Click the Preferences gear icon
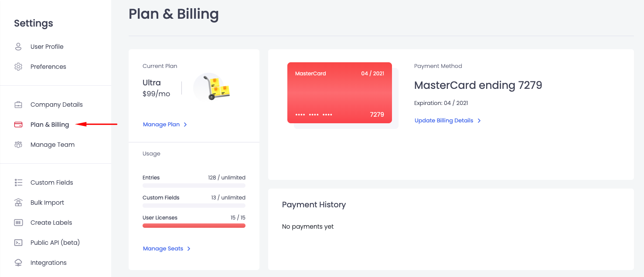644x277 pixels. [18, 67]
